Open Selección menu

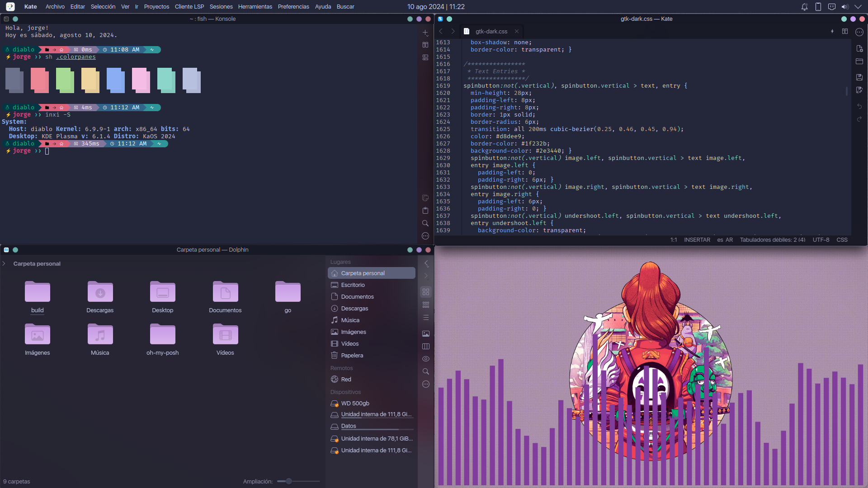[103, 7]
